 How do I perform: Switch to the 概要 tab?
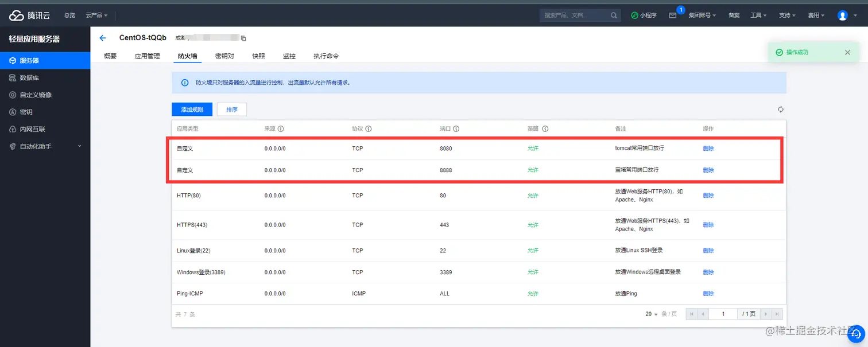[x=110, y=56]
